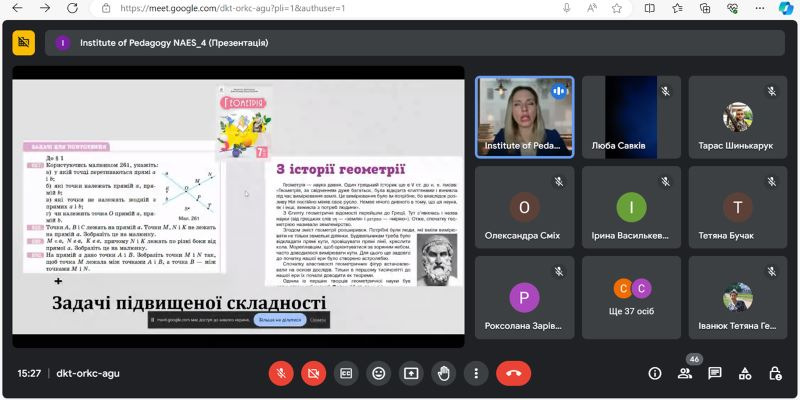
Task: Raise hand using the hand icon
Action: pyautogui.click(x=443, y=373)
